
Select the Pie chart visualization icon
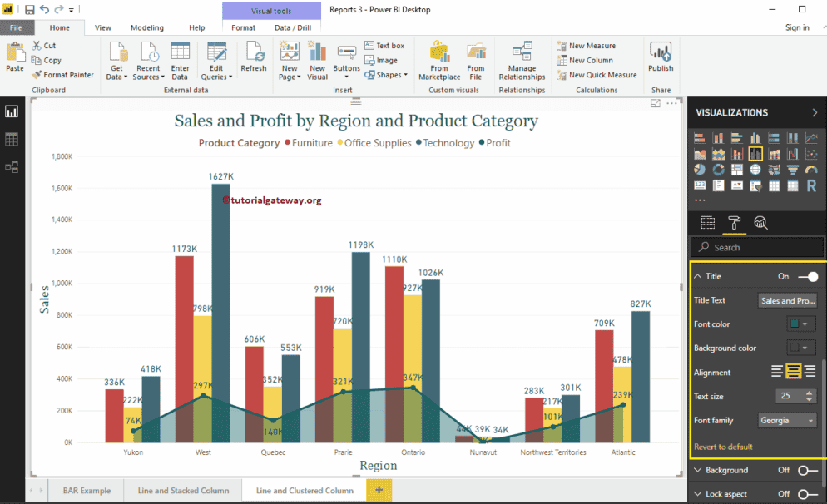[x=700, y=169]
